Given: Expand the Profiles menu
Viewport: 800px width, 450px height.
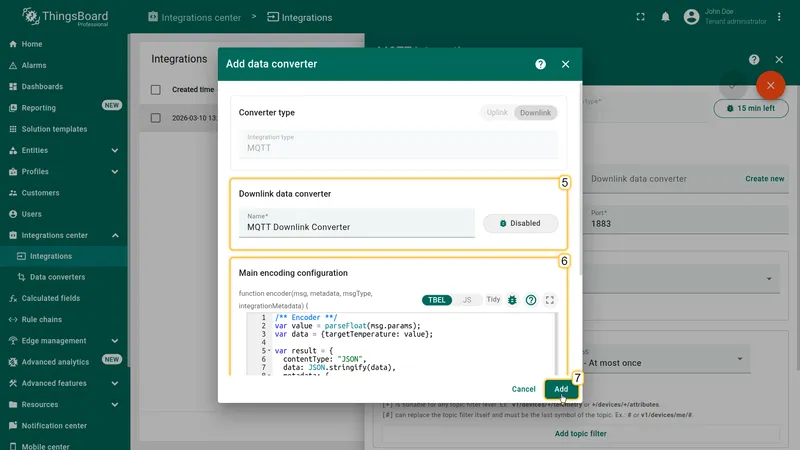Looking at the screenshot, I should click(x=115, y=172).
